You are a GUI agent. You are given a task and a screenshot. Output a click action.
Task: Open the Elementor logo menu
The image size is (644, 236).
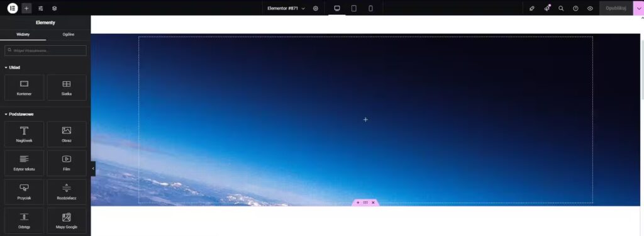pos(13,8)
